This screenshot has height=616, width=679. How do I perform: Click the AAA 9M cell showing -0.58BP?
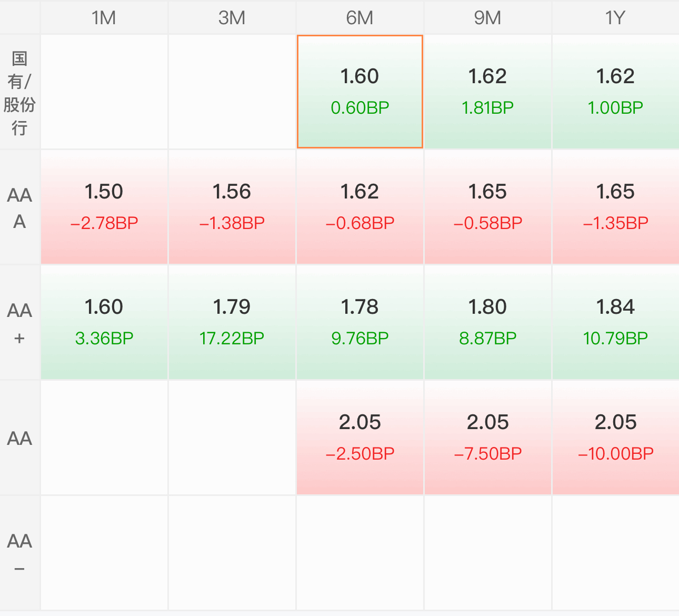(x=488, y=207)
